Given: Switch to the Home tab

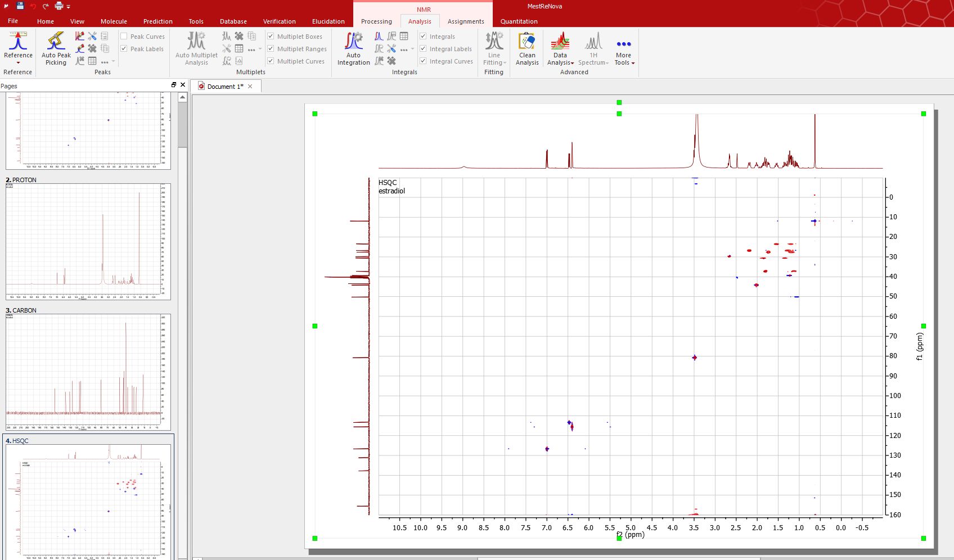Looking at the screenshot, I should pyautogui.click(x=46, y=21).
